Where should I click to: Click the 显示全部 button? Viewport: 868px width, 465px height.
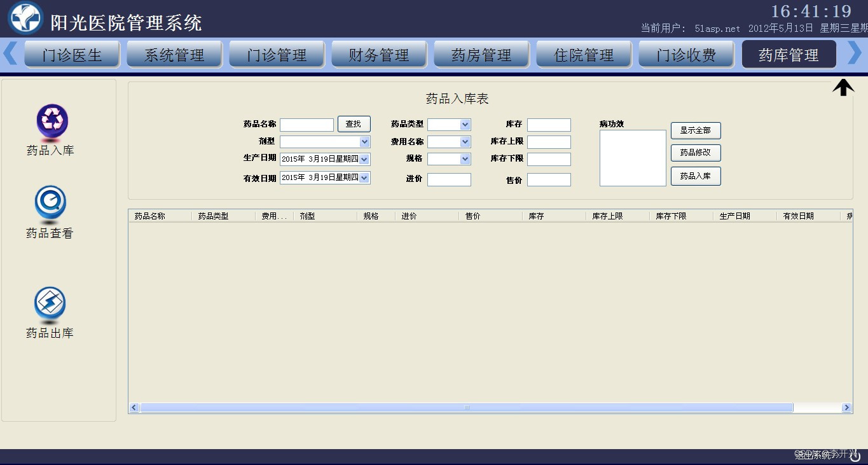point(696,130)
